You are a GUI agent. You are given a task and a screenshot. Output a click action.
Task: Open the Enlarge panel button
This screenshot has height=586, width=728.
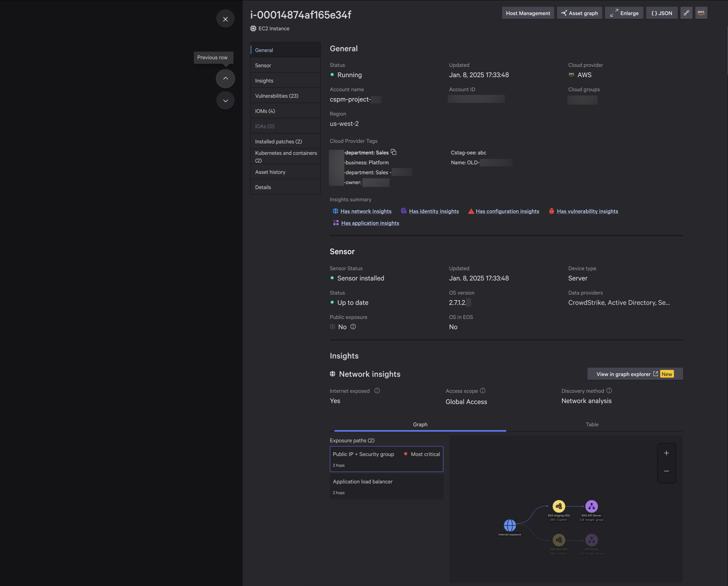pos(624,13)
